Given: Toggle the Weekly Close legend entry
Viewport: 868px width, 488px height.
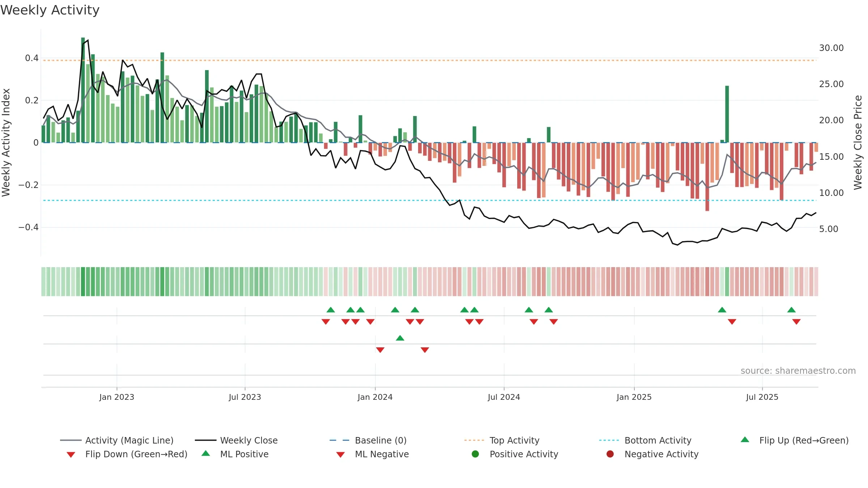Looking at the screenshot, I should pyautogui.click(x=236, y=440).
